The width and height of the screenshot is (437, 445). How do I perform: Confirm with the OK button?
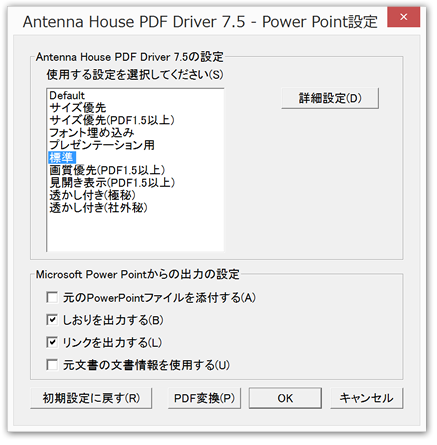pos(285,398)
